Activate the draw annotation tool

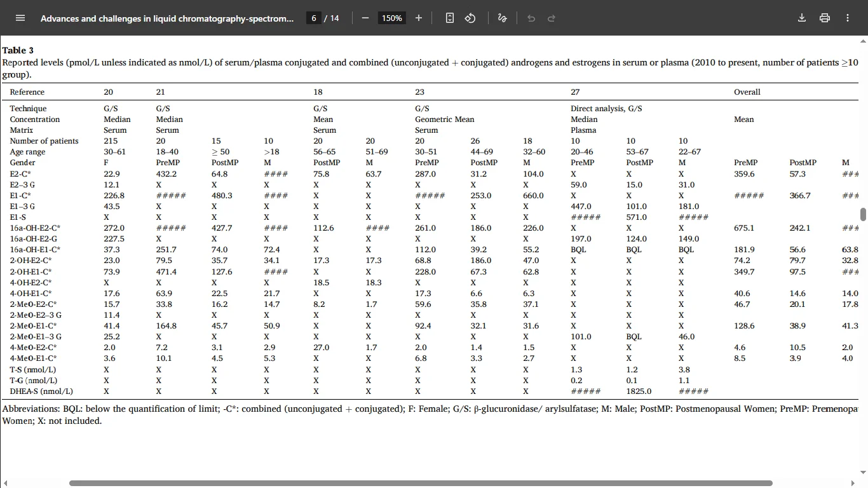click(x=502, y=18)
